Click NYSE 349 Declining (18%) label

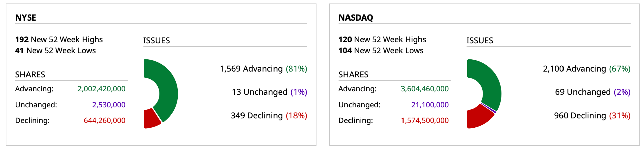(x=269, y=116)
